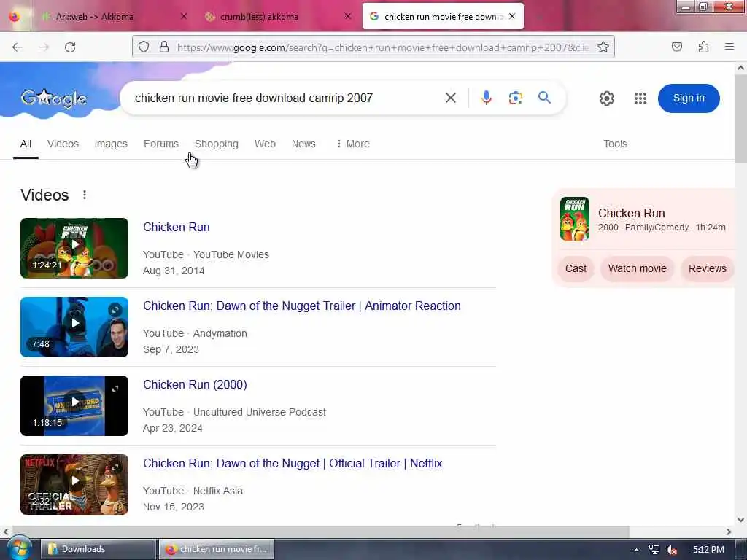Click the vertical scrollbar up arrow
747x560 pixels.
pyautogui.click(x=740, y=68)
